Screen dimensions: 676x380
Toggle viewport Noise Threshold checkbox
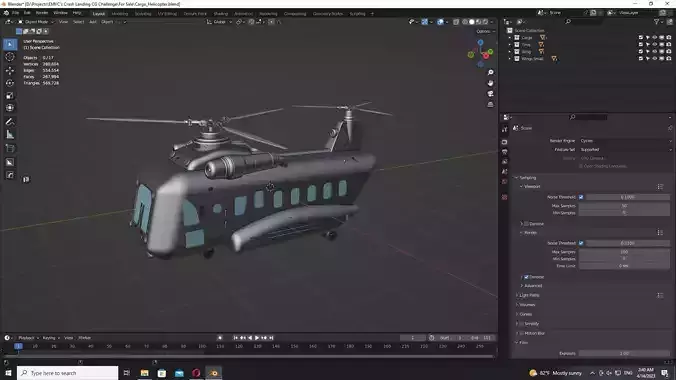581,197
